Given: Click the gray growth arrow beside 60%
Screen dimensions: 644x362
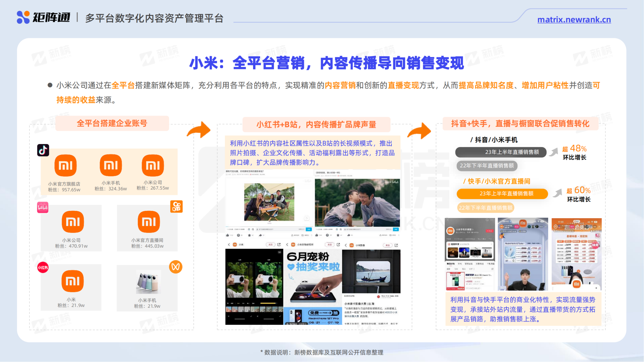Looking at the screenshot, I should coord(557,193).
